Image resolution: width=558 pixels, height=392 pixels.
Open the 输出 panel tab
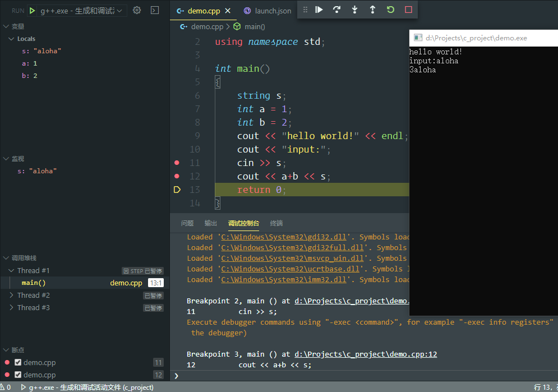click(211, 223)
